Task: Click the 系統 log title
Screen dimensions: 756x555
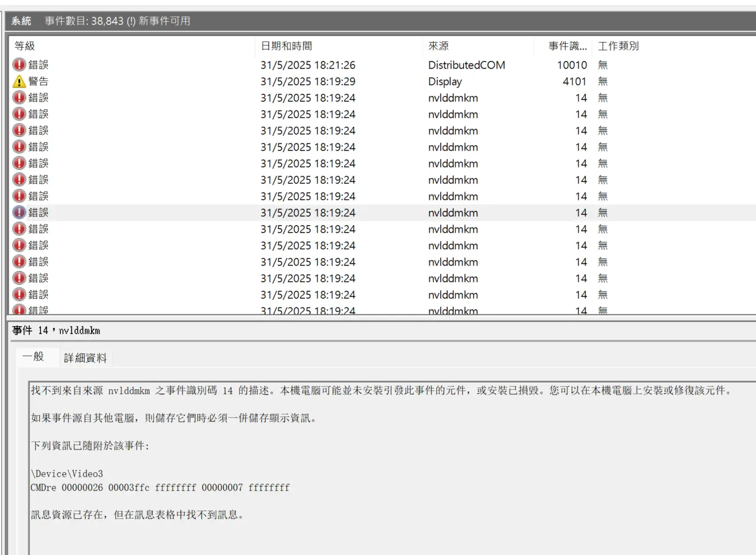Action: tap(21, 21)
